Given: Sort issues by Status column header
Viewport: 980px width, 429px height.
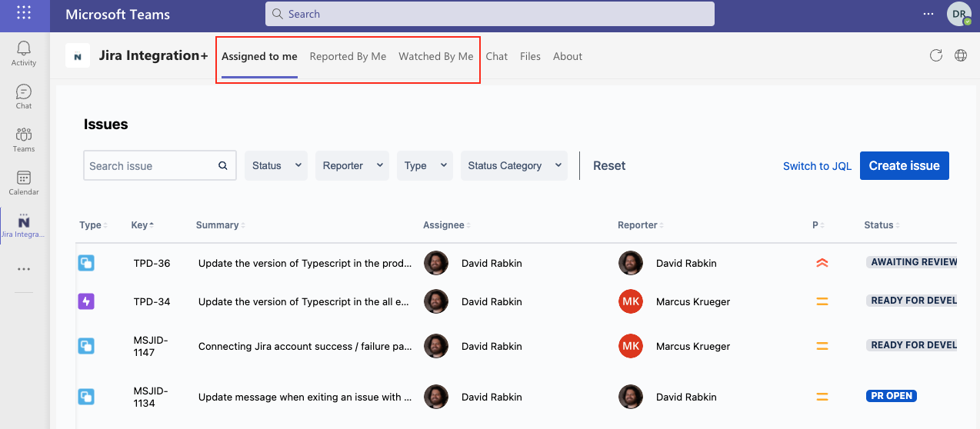Looking at the screenshot, I should (x=882, y=225).
